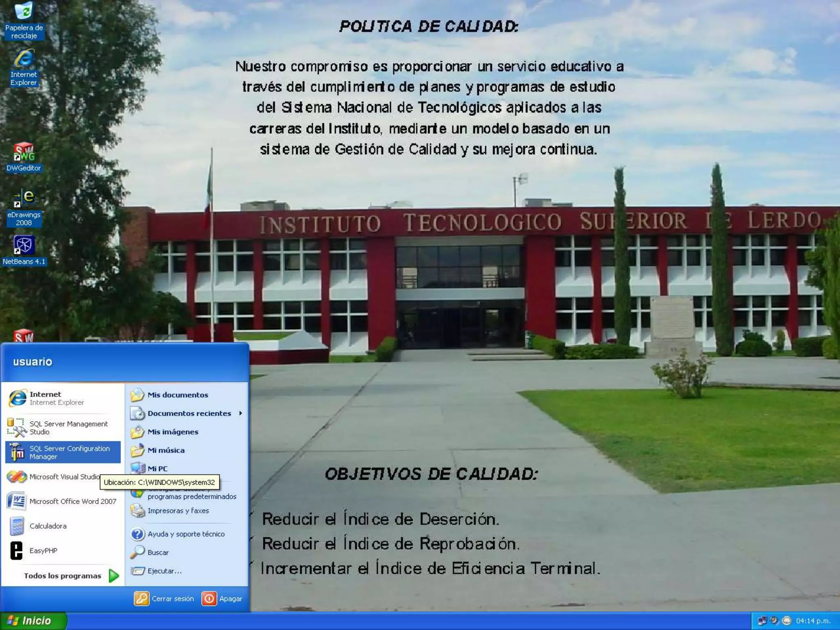The height and width of the screenshot is (630, 840).
Task: Expand Documentos recientes submenu arrow
Action: pyautogui.click(x=241, y=413)
